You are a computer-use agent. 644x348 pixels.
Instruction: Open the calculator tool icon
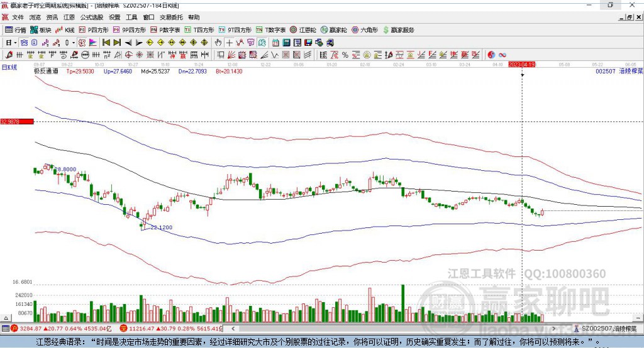click(286, 43)
